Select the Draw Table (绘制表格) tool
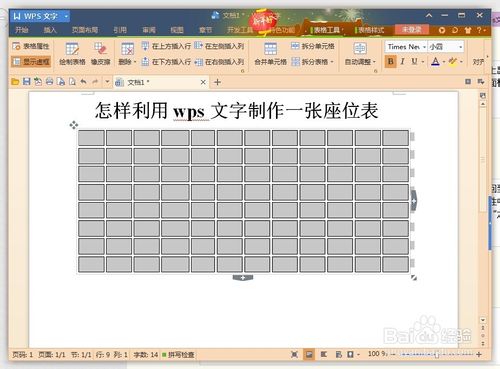Viewport: 500px width, 369px height. [x=72, y=54]
